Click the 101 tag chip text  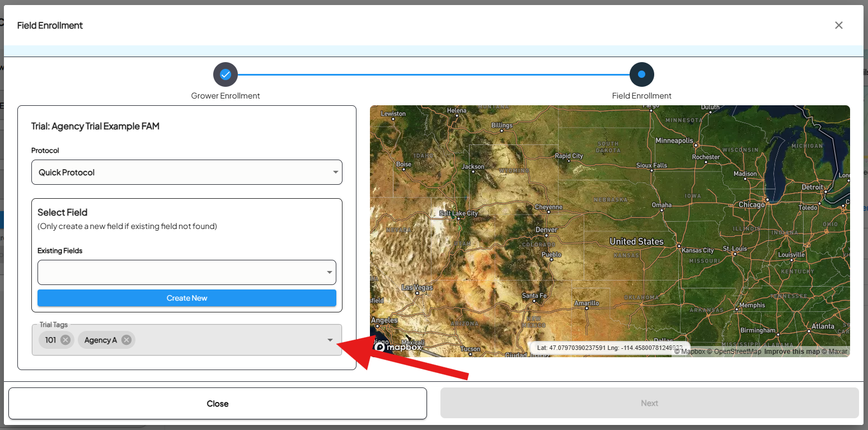point(51,340)
